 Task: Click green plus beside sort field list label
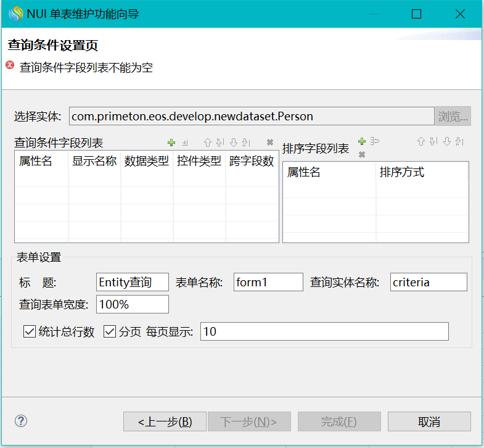click(x=362, y=141)
